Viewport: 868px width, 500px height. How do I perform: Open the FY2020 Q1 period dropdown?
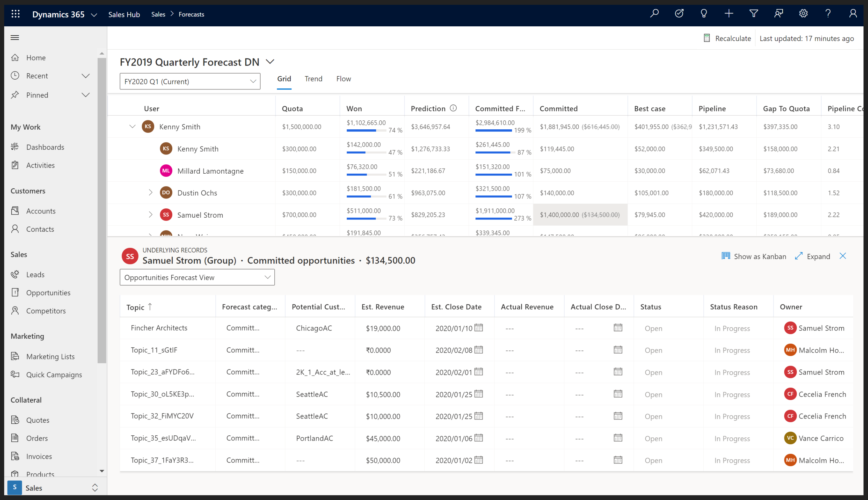(x=190, y=81)
